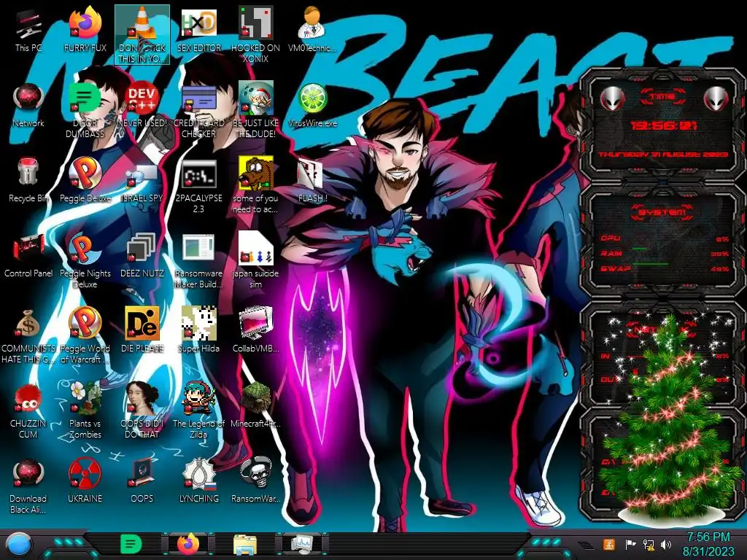
Task: Click the right alien head on widget
Action: point(716,98)
